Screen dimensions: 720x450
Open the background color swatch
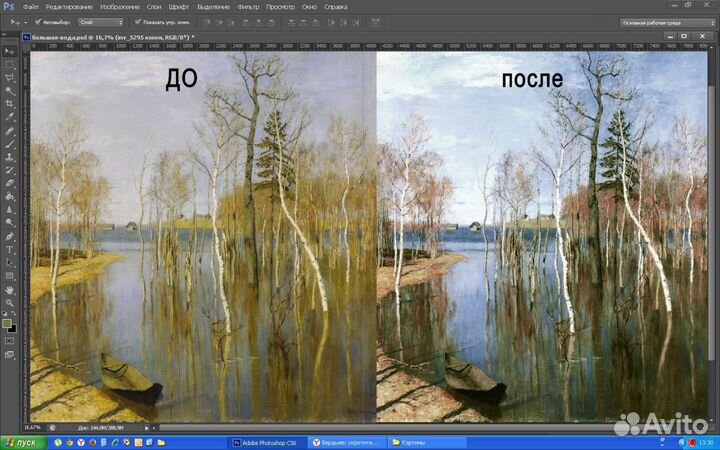point(12,328)
